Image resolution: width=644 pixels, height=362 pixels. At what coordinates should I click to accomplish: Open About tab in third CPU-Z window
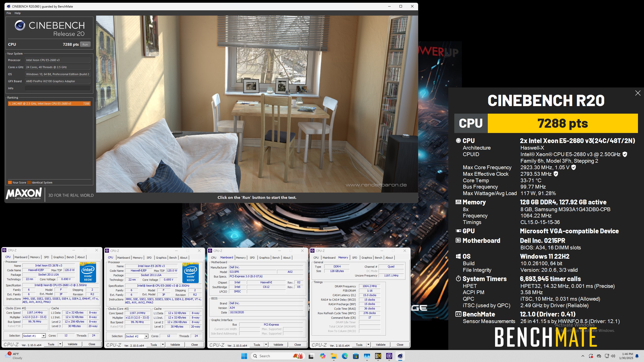287,258
